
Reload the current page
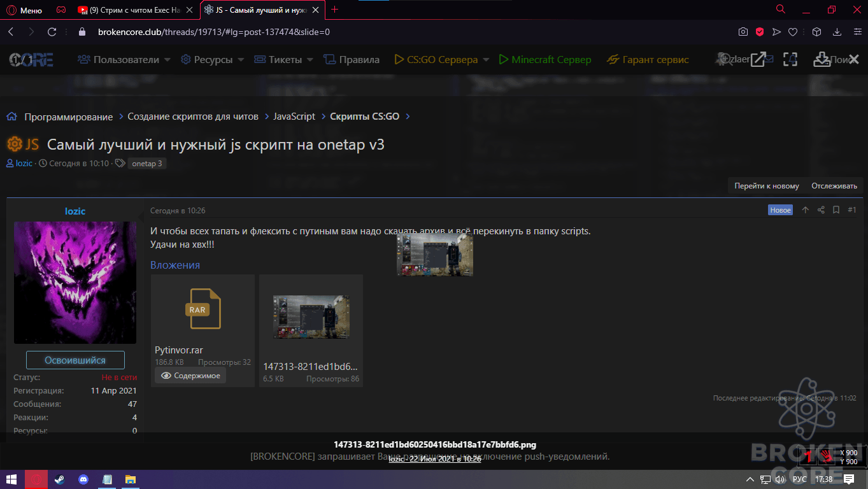52,32
